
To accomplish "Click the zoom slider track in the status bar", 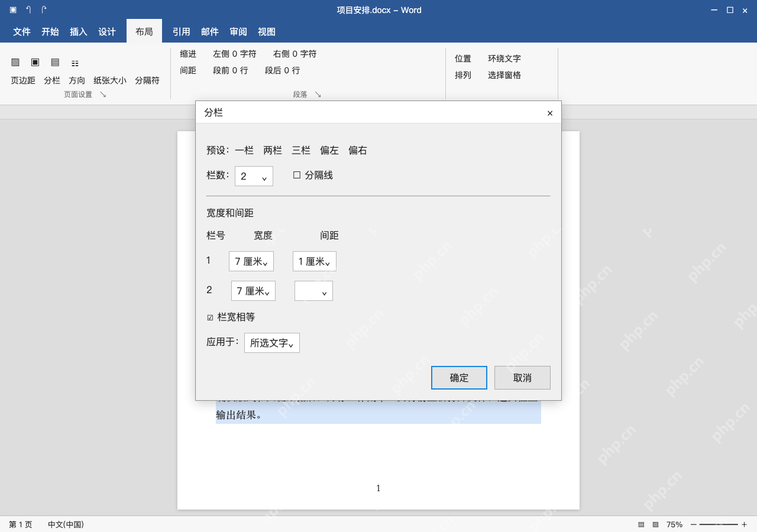I will 719,524.
